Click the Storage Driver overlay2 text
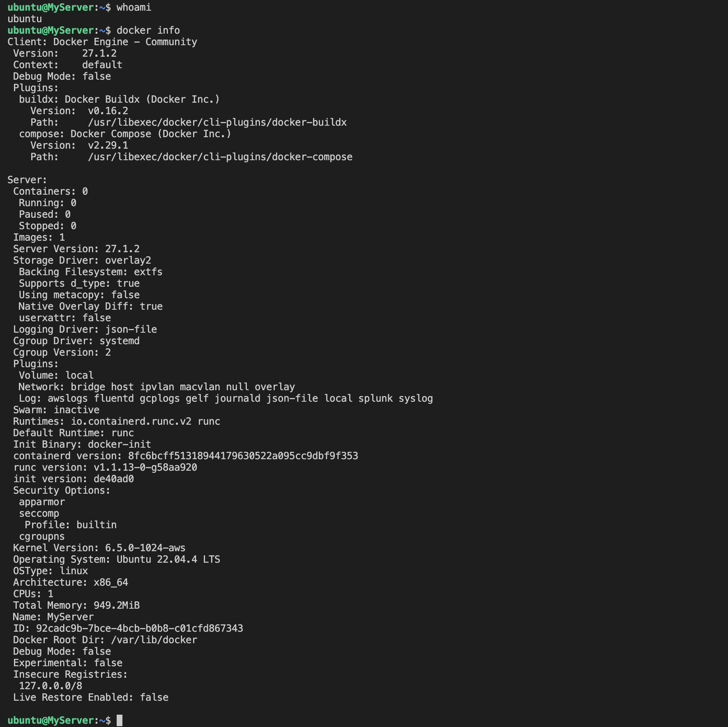The height and width of the screenshot is (727, 728). tap(82, 260)
